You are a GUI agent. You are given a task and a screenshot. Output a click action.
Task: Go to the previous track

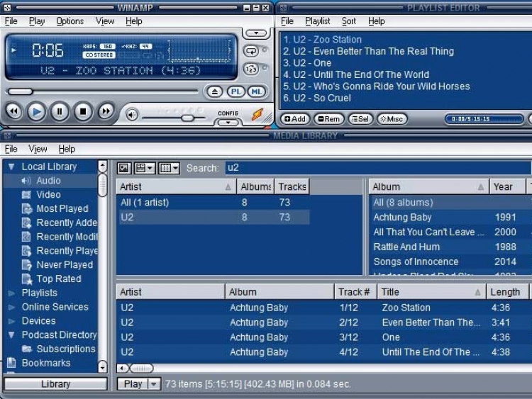pos(13,111)
